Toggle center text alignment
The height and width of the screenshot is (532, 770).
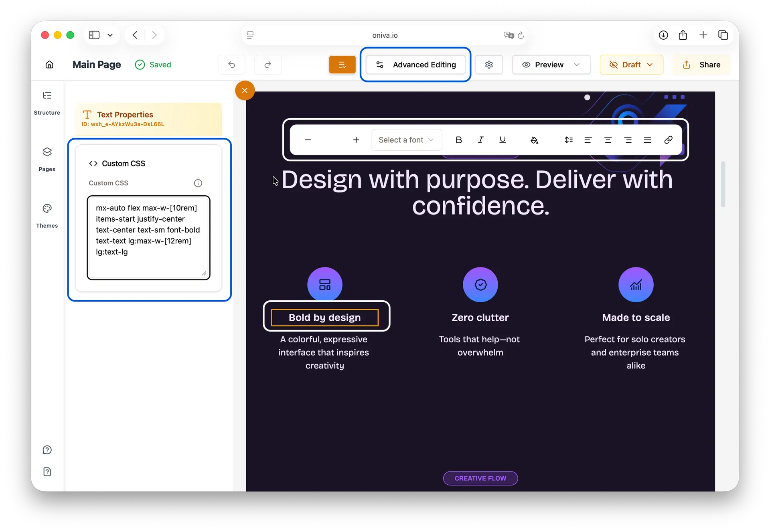point(608,140)
